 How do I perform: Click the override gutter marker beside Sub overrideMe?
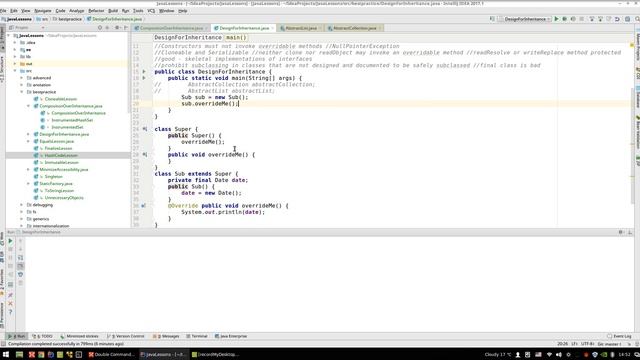[x=143, y=206]
